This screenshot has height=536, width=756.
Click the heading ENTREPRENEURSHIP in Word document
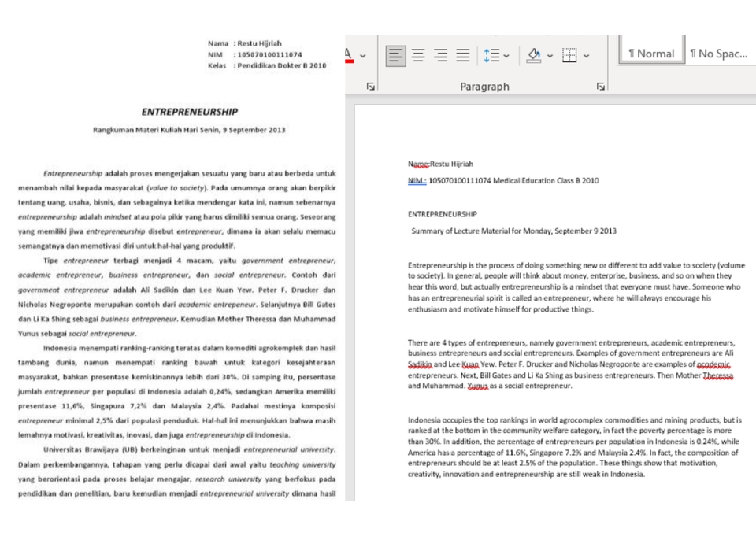[442, 214]
